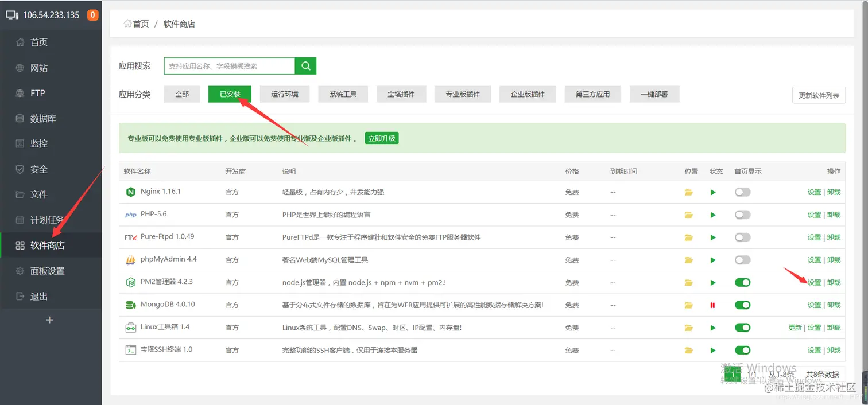Click pagination page 1 button

pyautogui.click(x=733, y=375)
